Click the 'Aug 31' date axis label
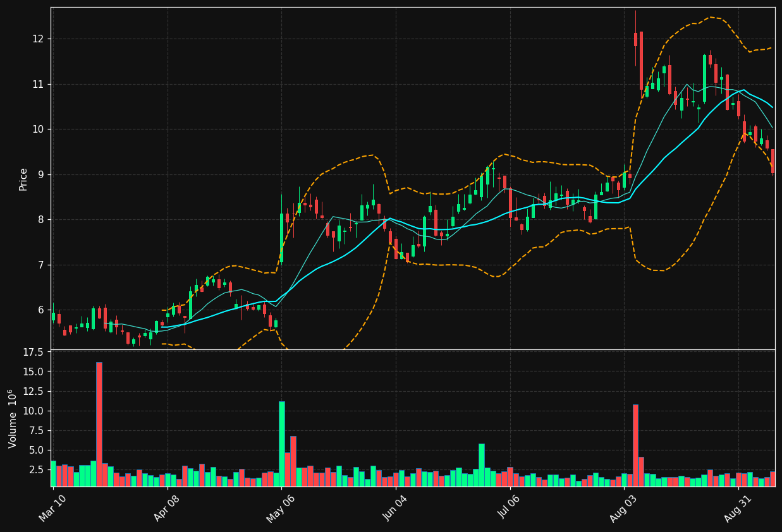The width and height of the screenshot is (782, 532). click(x=738, y=507)
